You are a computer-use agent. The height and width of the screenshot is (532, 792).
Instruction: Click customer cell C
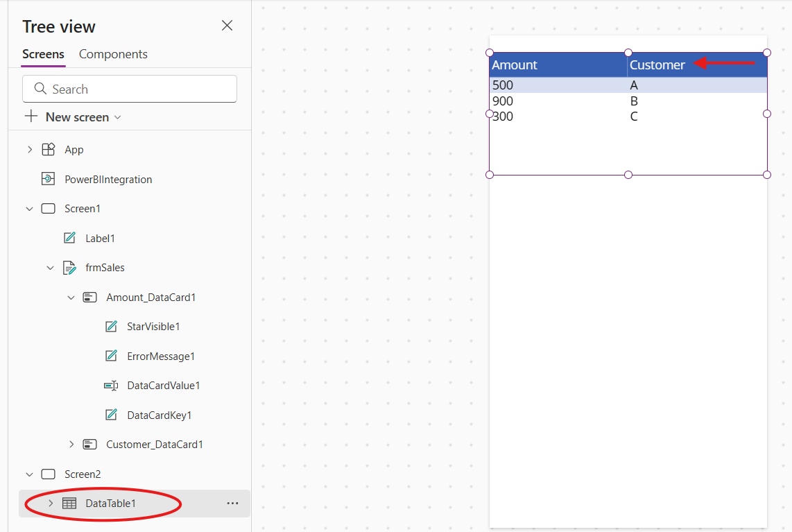point(634,117)
